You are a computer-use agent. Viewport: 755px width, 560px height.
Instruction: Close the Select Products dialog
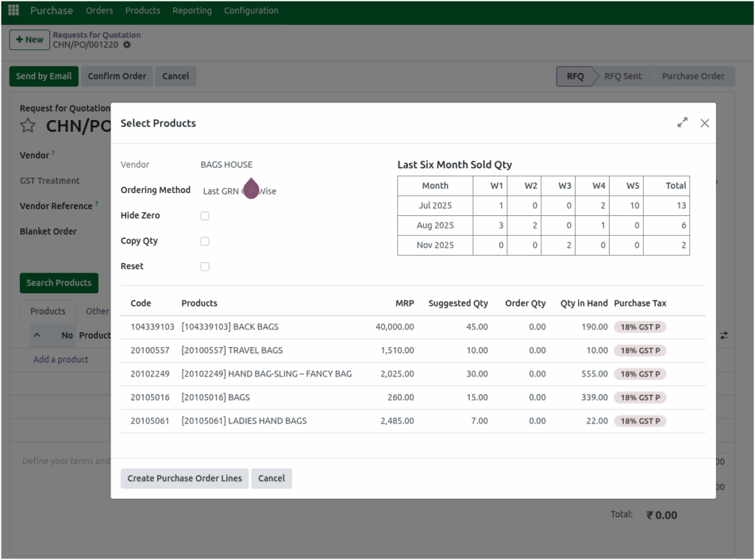tap(704, 122)
